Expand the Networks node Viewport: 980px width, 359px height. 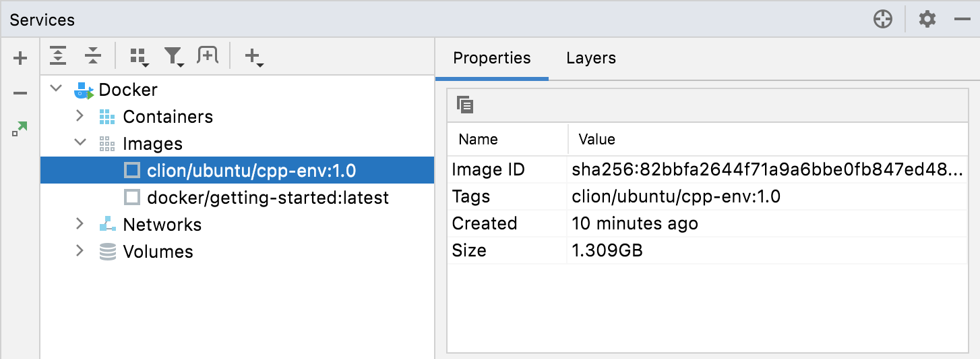[80, 223]
